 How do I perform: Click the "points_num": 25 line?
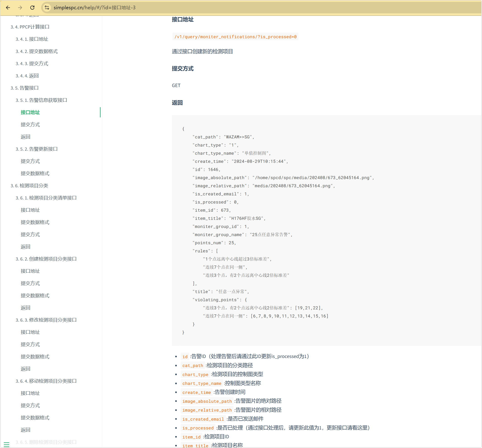point(214,243)
